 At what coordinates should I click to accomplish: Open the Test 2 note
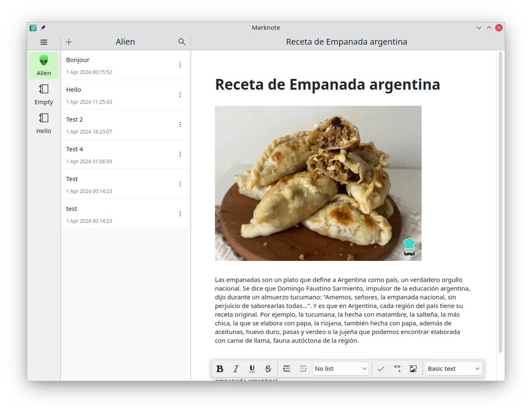tap(125, 125)
